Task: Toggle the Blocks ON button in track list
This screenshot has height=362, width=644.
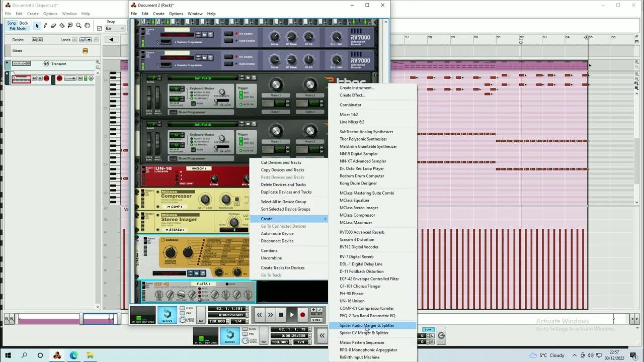Action: [85, 51]
